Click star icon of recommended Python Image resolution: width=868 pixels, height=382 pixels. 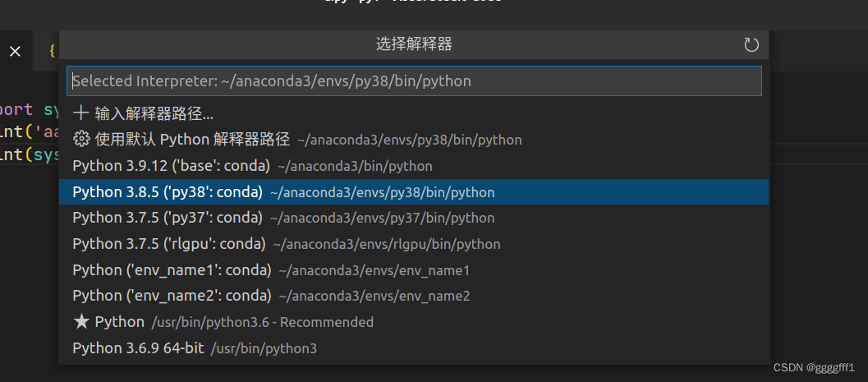click(81, 321)
